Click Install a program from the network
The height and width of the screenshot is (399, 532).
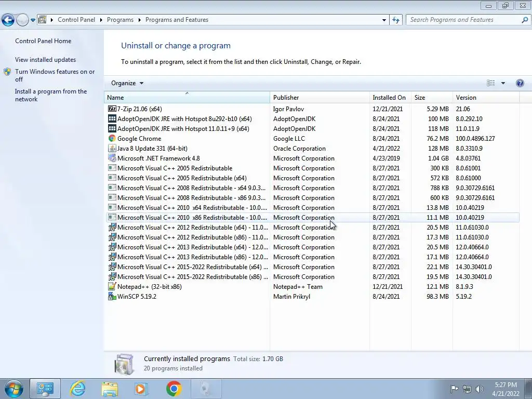coord(51,96)
